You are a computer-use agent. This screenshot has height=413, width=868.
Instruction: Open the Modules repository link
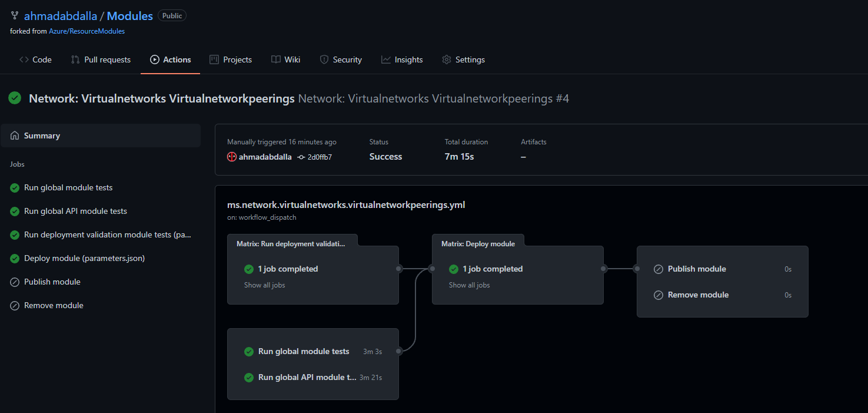[130, 16]
